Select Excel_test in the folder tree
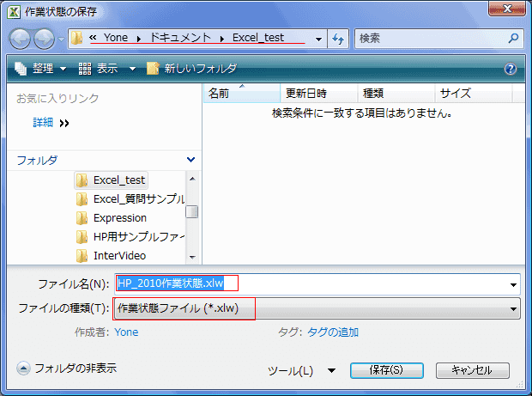The height and width of the screenshot is (396, 532). pyautogui.click(x=111, y=180)
